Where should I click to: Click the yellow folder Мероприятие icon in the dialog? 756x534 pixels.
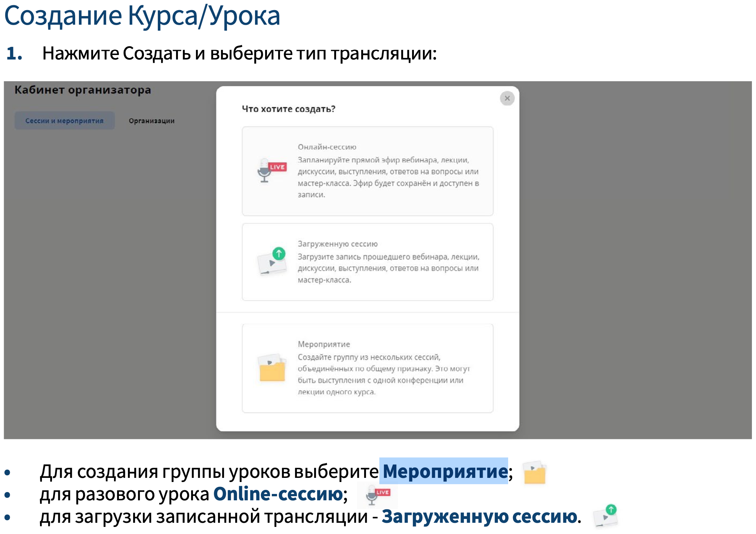click(x=272, y=368)
